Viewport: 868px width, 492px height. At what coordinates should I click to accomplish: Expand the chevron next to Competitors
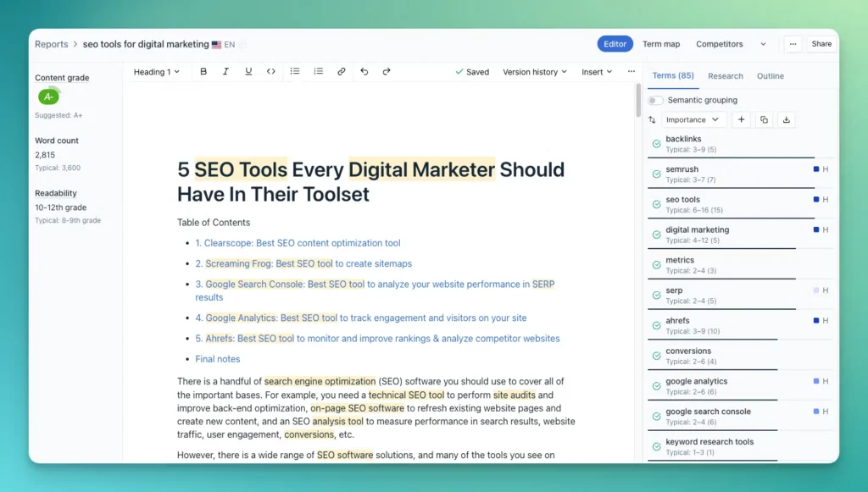[x=763, y=44]
